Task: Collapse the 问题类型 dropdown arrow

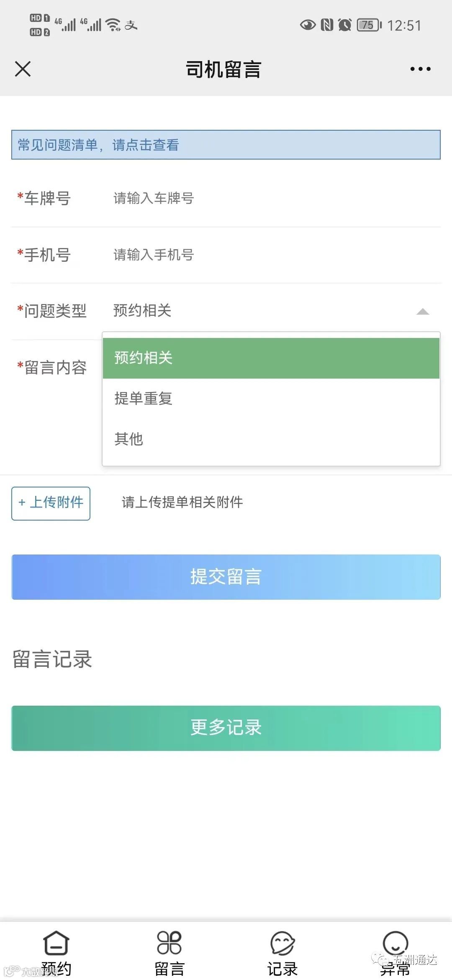Action: tap(423, 311)
